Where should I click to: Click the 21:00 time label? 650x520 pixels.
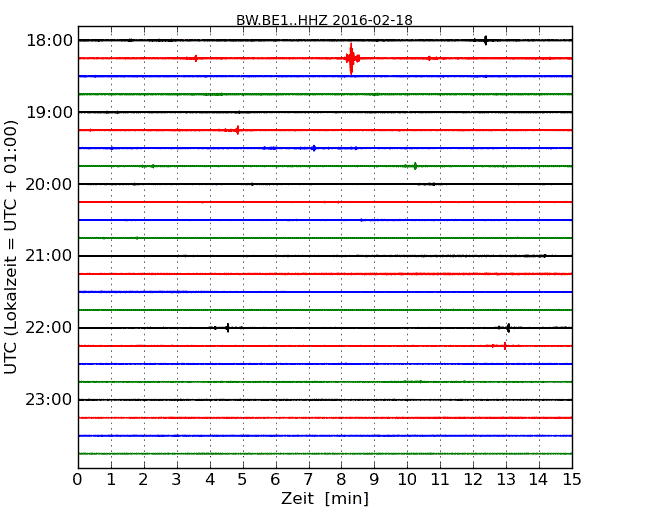pos(49,256)
